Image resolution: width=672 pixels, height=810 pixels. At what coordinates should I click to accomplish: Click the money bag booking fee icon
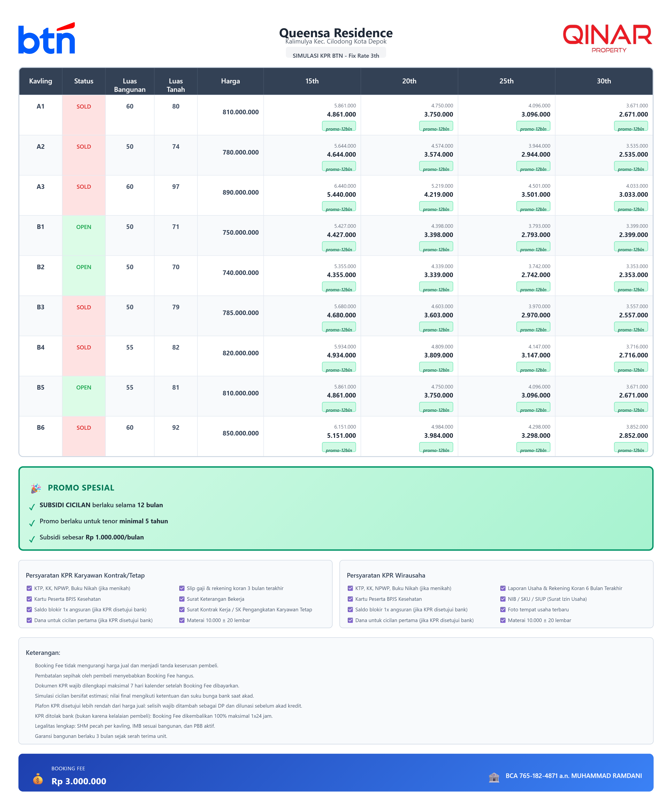38,779
